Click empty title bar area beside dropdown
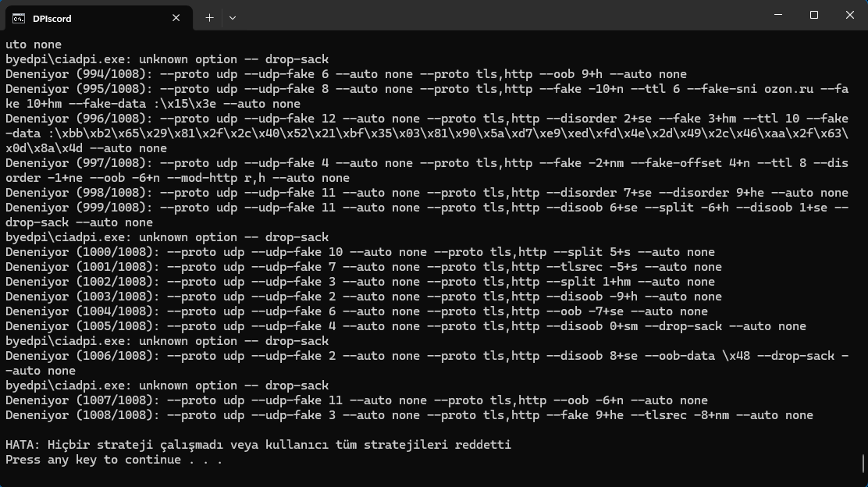Viewport: 868px width, 487px height. point(498,15)
